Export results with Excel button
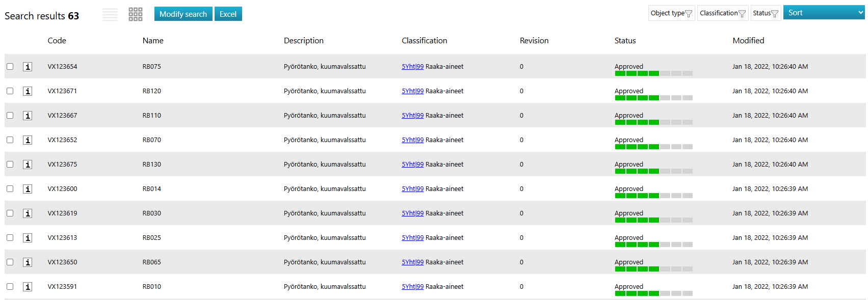 [x=228, y=14]
